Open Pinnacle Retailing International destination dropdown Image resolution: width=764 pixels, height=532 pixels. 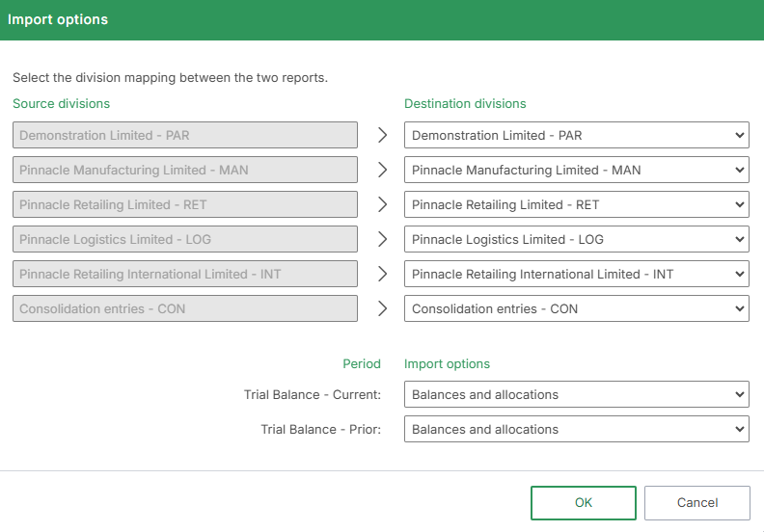[x=576, y=274]
